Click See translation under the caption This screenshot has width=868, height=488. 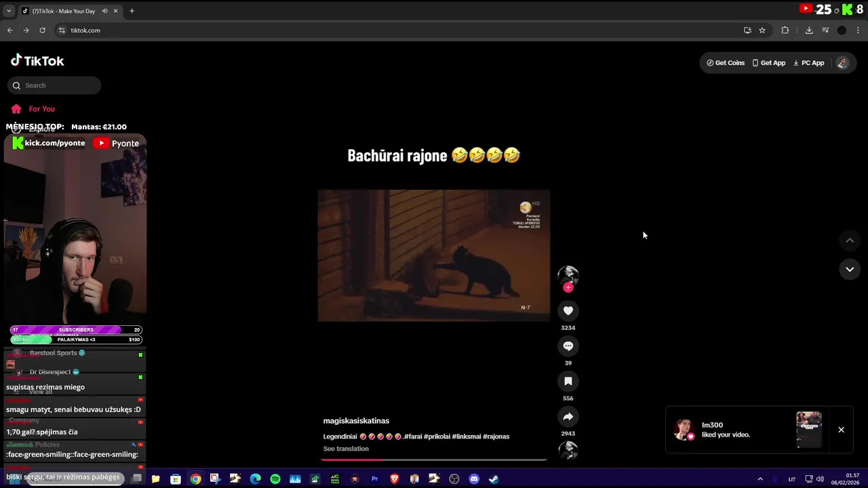point(346,449)
